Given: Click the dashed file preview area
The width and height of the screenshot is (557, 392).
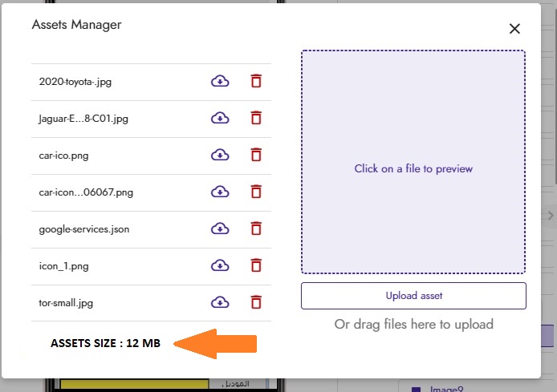Looking at the screenshot, I should point(413,162).
